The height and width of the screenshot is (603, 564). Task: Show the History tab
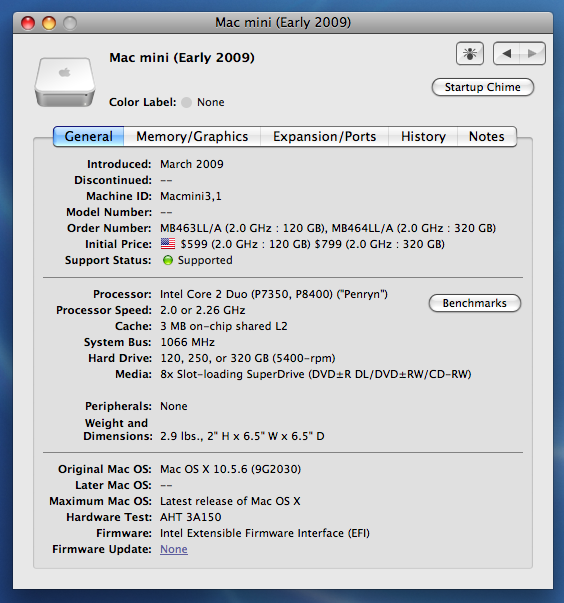click(x=423, y=137)
